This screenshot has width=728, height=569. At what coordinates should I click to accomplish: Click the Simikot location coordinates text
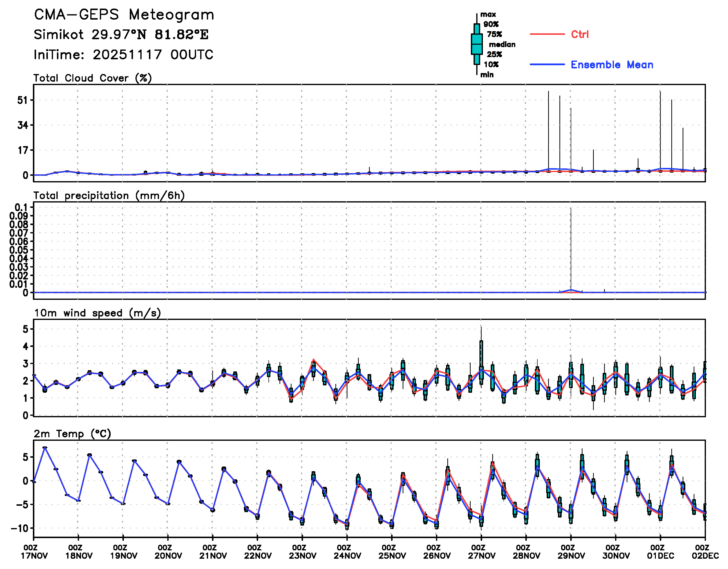click(121, 35)
